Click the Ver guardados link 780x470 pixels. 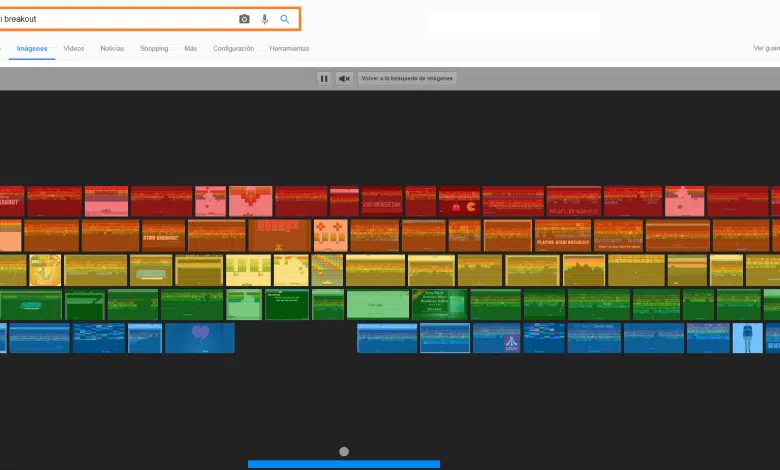[x=767, y=48]
